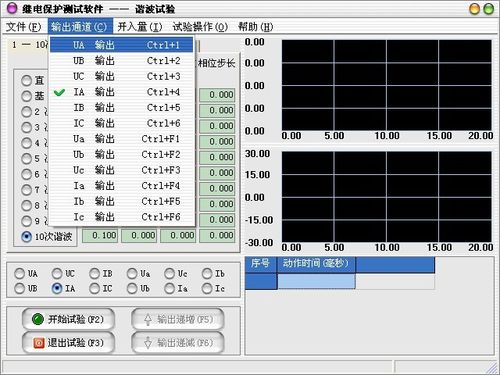Select the 基 (fundamental) radio button

point(26,96)
